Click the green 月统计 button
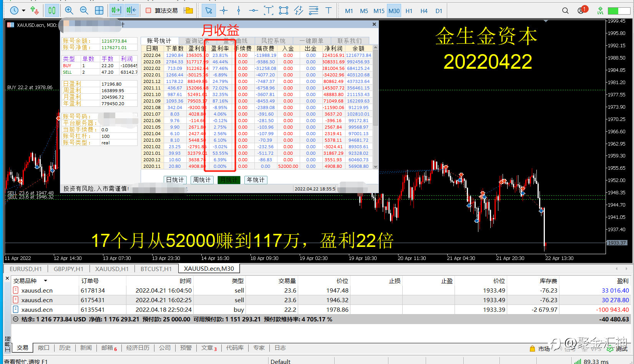Image resolution: width=634 pixels, height=364 pixels. [229, 180]
